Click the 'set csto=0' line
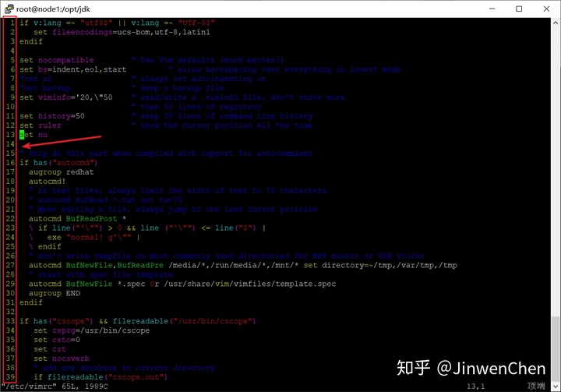 click(57, 339)
